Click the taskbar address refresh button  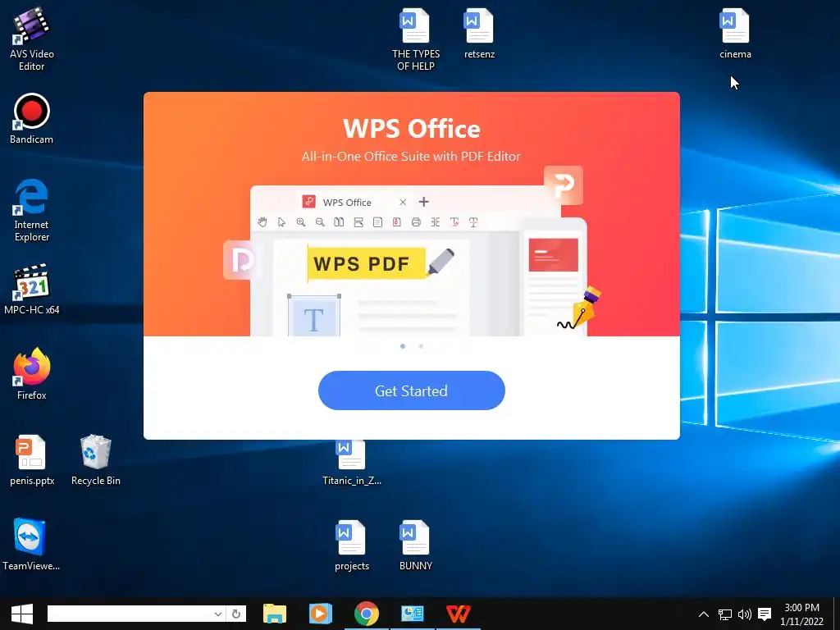point(236,614)
